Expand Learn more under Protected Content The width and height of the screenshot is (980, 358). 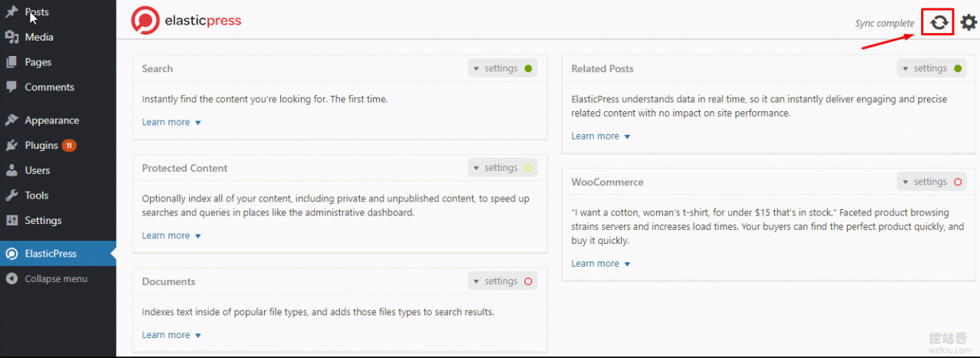coord(171,235)
